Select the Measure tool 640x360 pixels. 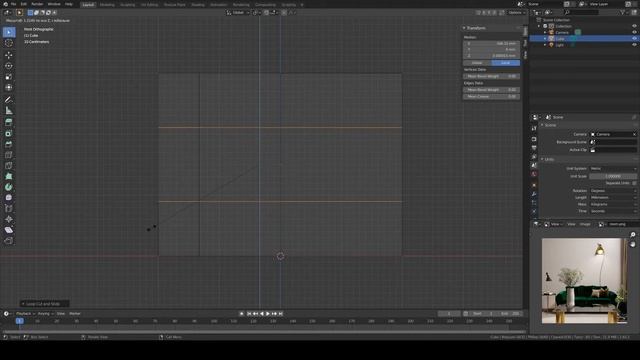point(9,111)
